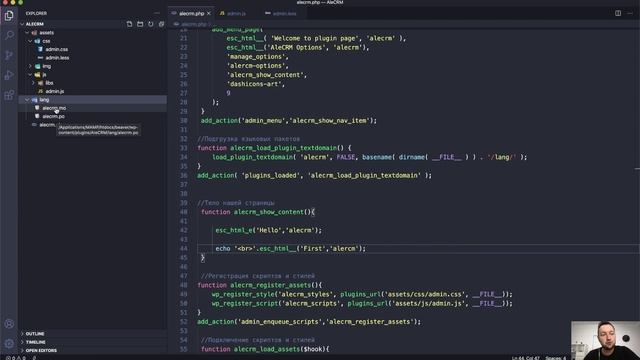Click 'alecrm_load_plugin_textdomain' on line 33
Viewport: 640px width, 360px height.
coord(284,148)
